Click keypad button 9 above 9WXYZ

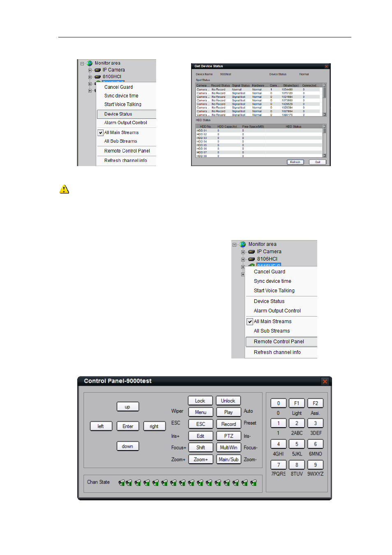point(316,465)
